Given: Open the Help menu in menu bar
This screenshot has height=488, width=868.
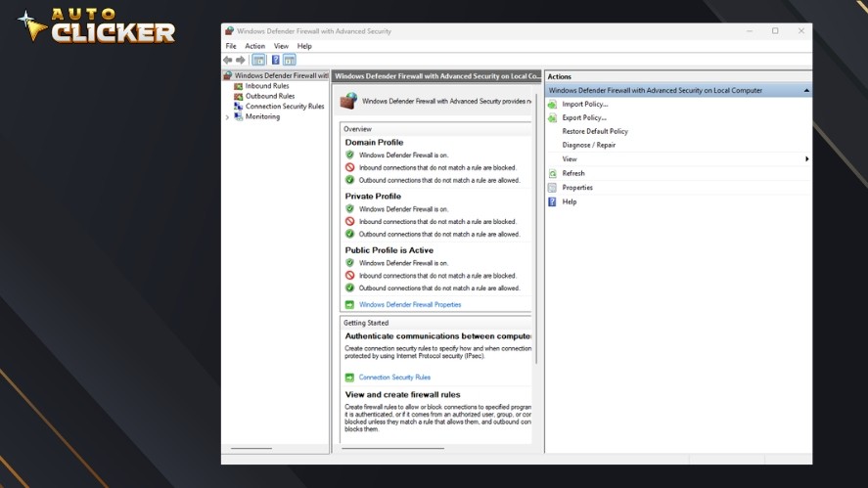Looking at the screenshot, I should click(304, 46).
